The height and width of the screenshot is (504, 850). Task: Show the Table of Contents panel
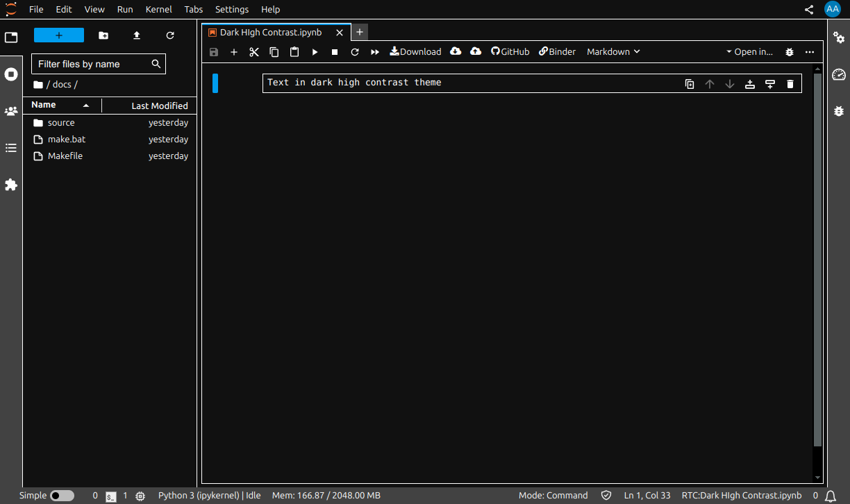(x=11, y=148)
